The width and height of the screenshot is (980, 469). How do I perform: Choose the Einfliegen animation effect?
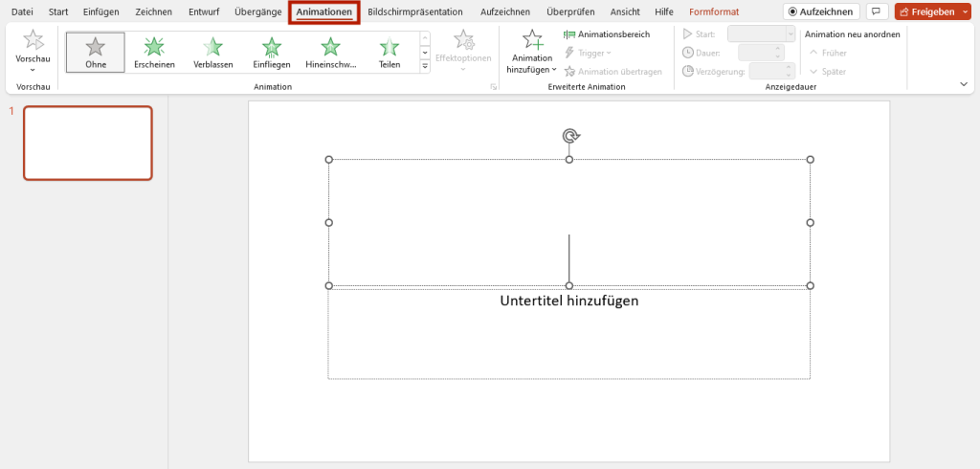click(x=272, y=52)
